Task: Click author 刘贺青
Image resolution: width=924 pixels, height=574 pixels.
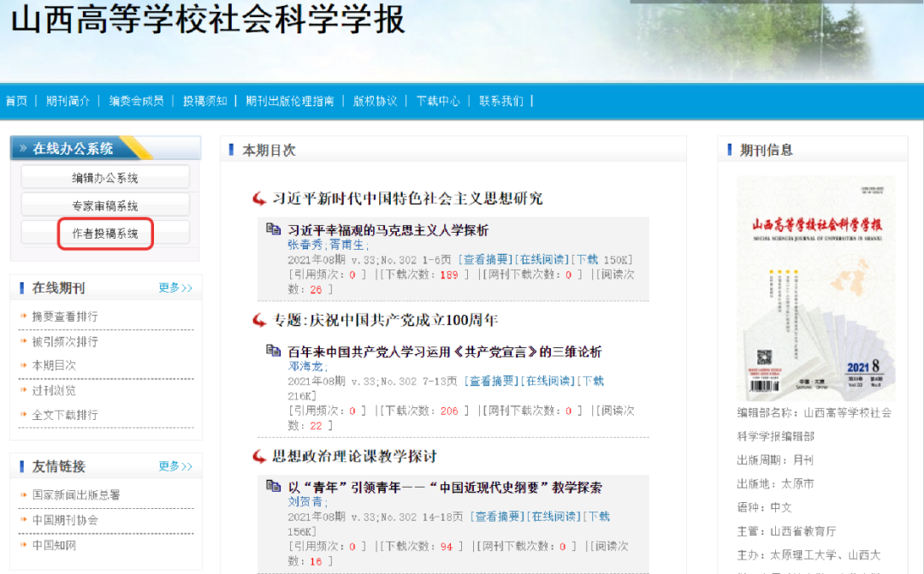Action: [305, 501]
